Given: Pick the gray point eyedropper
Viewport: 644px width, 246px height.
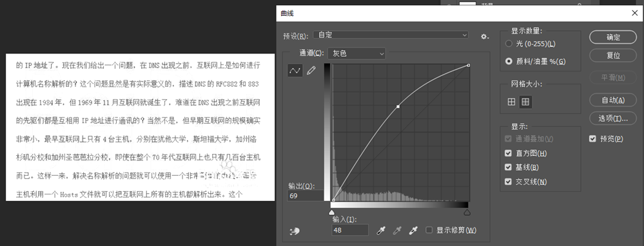Looking at the screenshot, I should (396, 231).
